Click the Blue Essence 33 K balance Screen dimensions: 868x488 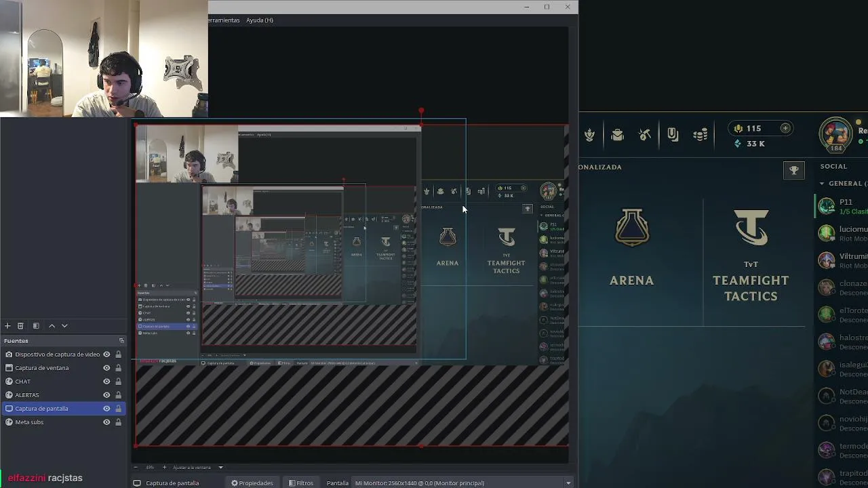749,144
